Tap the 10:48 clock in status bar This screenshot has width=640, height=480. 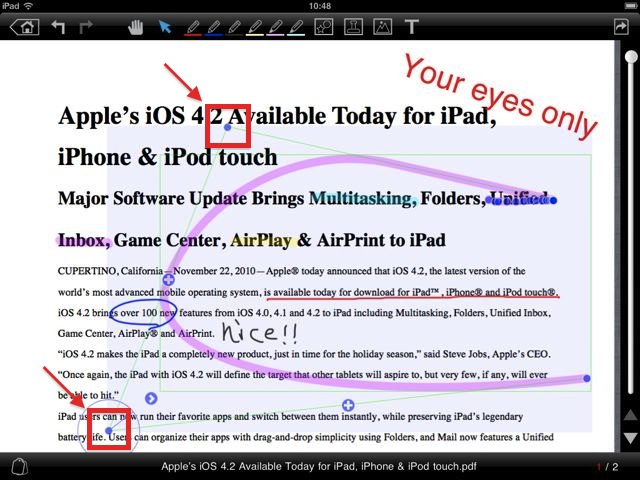coord(320,6)
